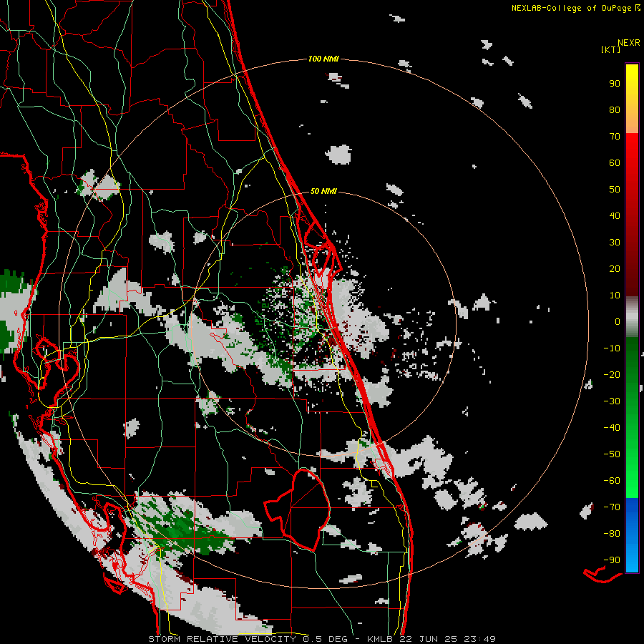The height and width of the screenshot is (644, 644).
Task: Click the 20 value on velocity scale
Action: click(x=615, y=268)
